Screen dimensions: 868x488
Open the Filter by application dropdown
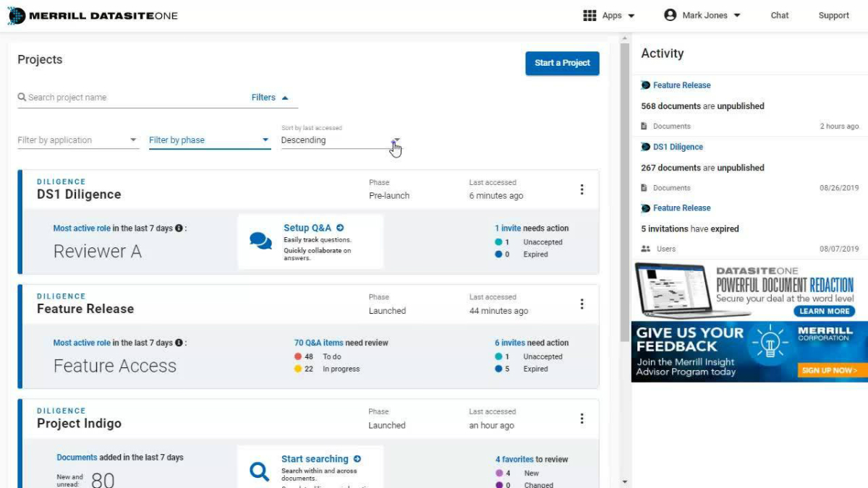[x=78, y=140]
